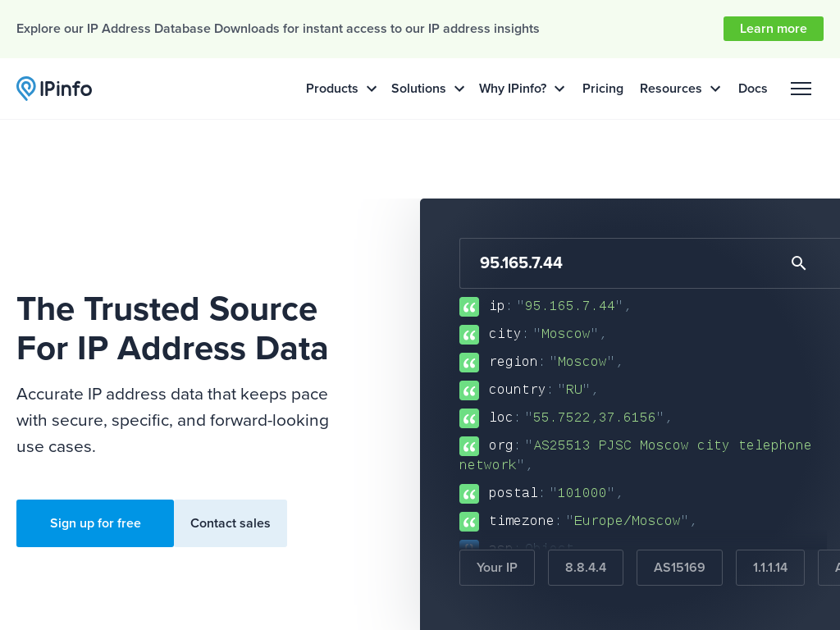Select the 8.8.4.4 sample button
Screen dimensions: 840x630
(x=586, y=568)
